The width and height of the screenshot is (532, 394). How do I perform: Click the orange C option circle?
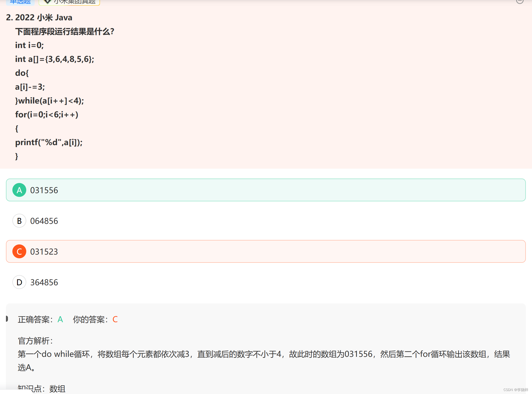(19, 251)
